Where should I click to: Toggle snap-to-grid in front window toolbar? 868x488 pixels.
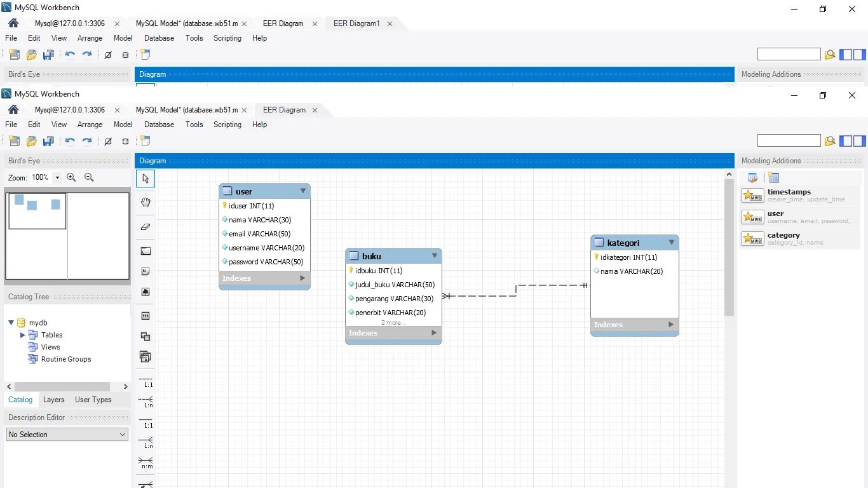click(x=125, y=141)
